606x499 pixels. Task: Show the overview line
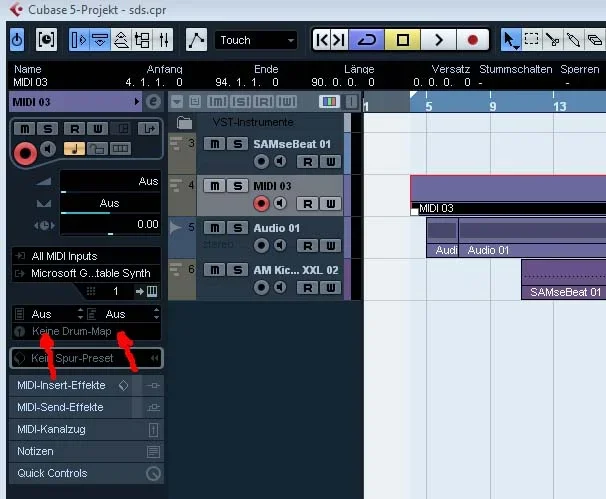(x=121, y=39)
